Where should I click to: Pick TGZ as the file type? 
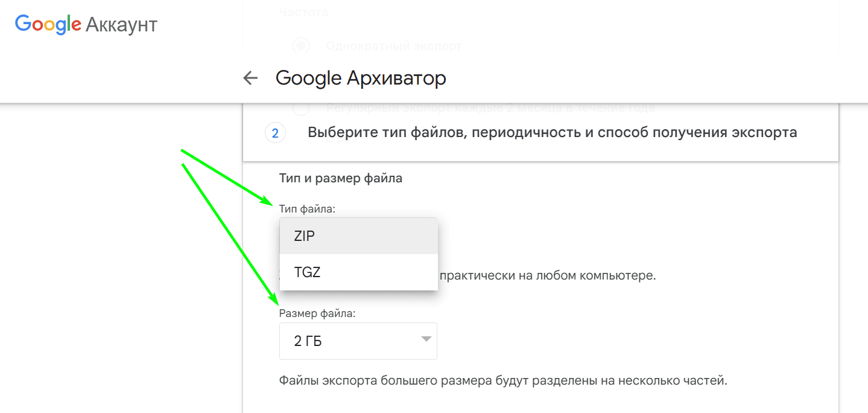point(359,272)
